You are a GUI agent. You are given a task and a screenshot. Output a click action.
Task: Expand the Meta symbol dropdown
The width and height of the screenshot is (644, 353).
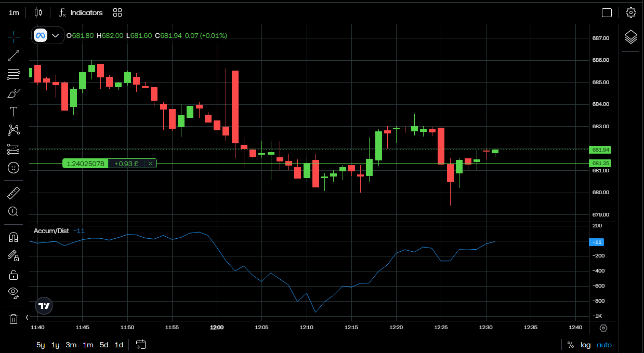(x=55, y=35)
